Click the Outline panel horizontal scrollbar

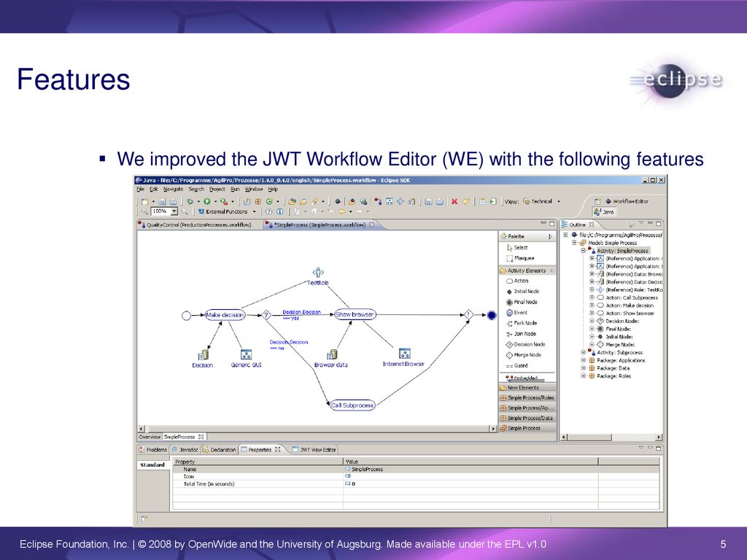tap(611, 437)
